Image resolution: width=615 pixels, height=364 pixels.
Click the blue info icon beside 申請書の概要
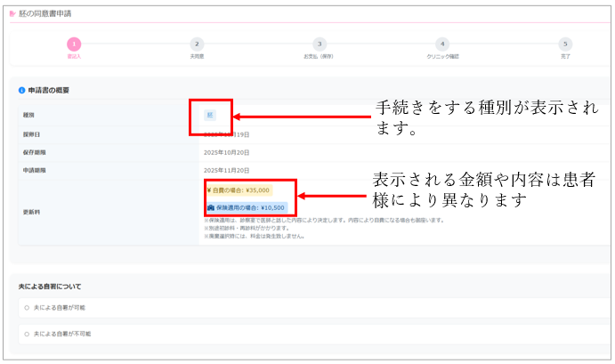(21, 90)
